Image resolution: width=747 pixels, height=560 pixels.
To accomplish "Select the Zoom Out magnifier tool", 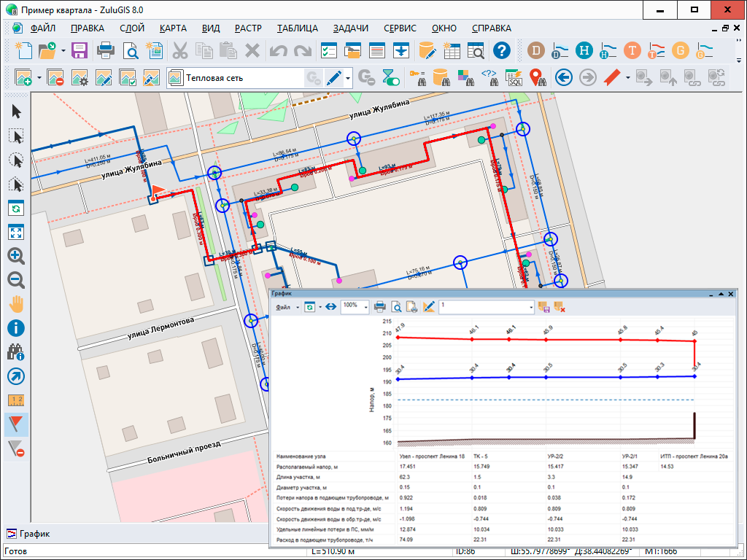I will (x=16, y=280).
